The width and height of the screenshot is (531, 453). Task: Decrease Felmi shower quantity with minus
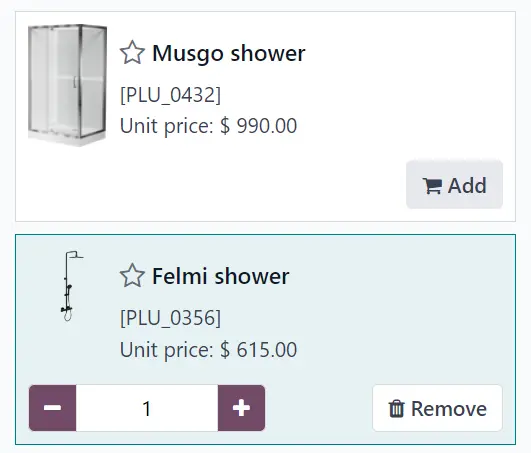pos(52,408)
